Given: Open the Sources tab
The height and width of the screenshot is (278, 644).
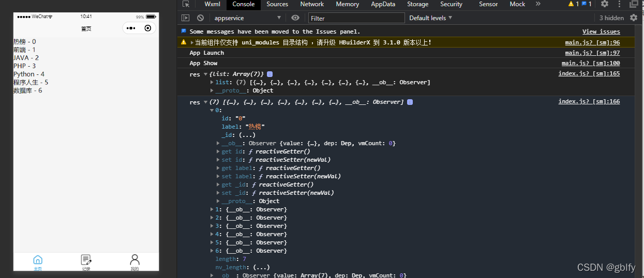Looking at the screenshot, I should pos(277,4).
